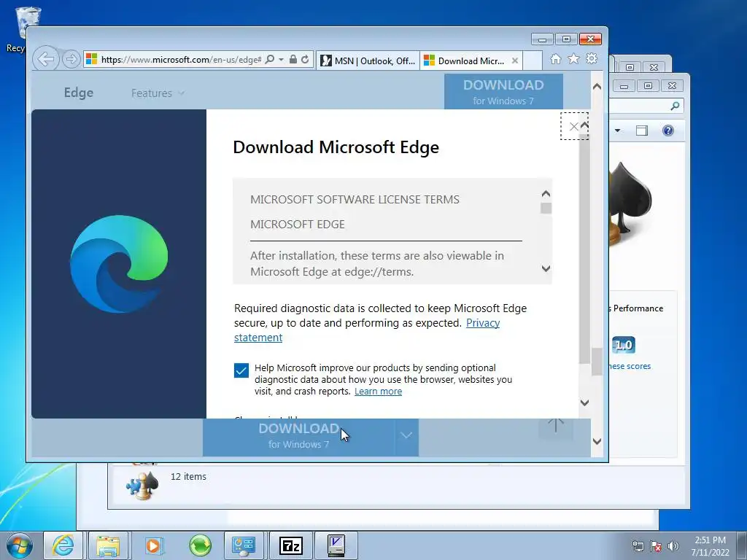Open Internet Explorer Tools gear menu
The image size is (747, 560).
(x=592, y=58)
